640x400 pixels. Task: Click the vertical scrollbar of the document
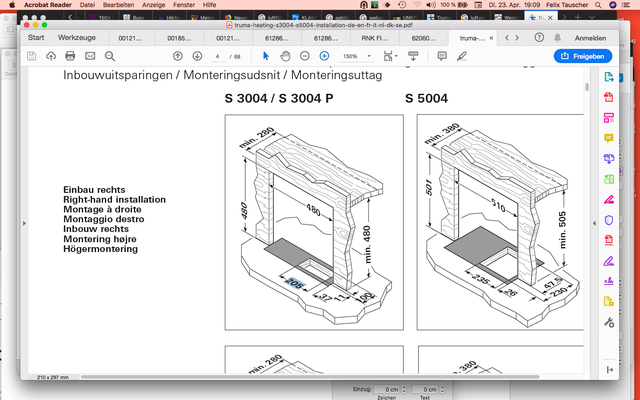587,87
